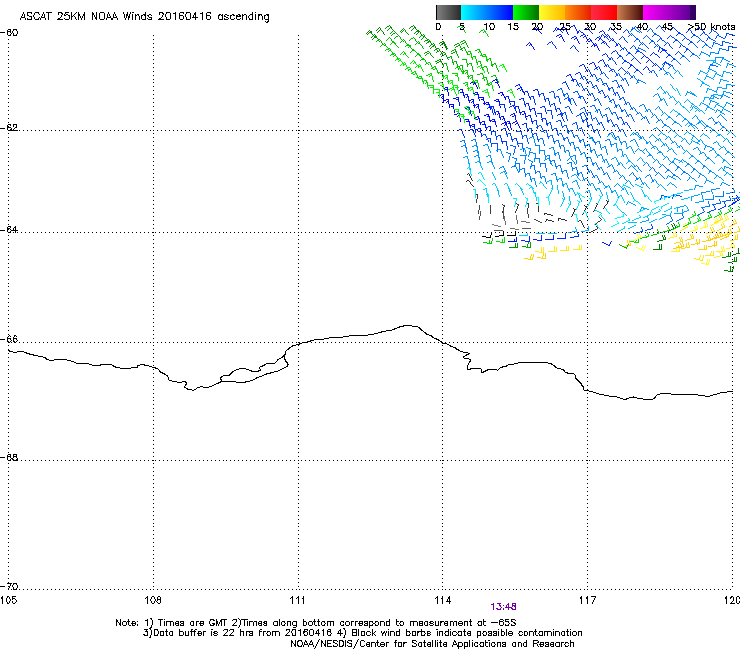
Task: Click the 105 longitude axis label
Action: [8, 600]
